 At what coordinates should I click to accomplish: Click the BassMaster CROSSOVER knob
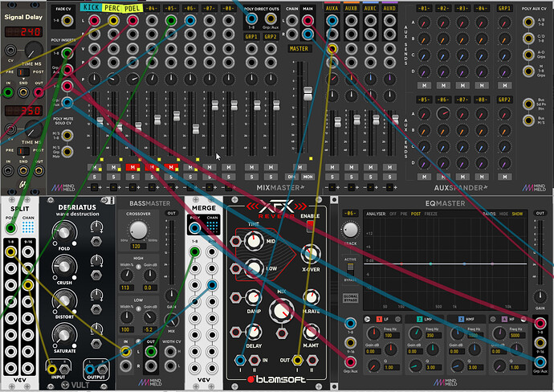[x=138, y=230]
